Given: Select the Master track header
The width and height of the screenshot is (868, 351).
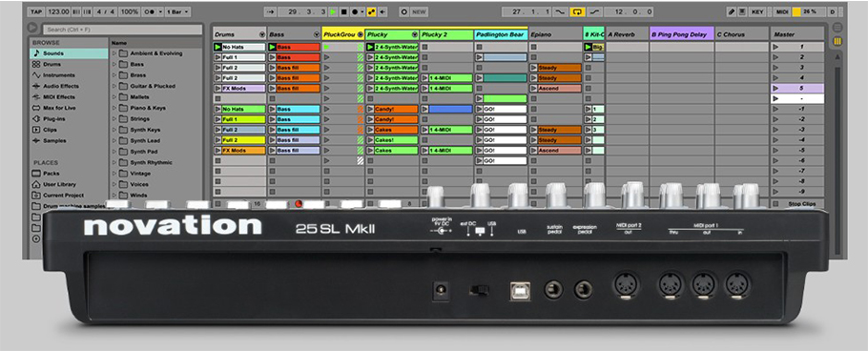Looking at the screenshot, I should tap(797, 34).
